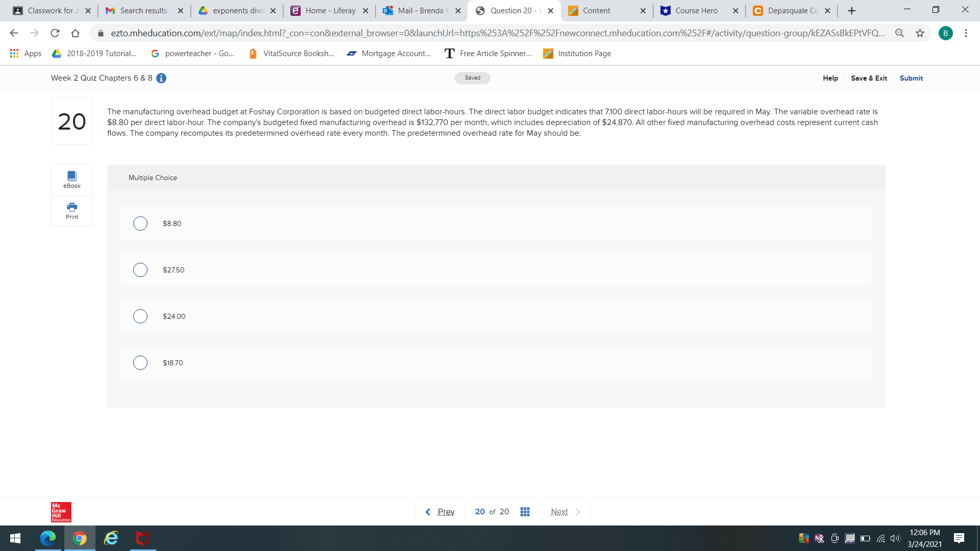Select the $27.50 answer option
The height and width of the screenshot is (551, 980).
coord(140,270)
